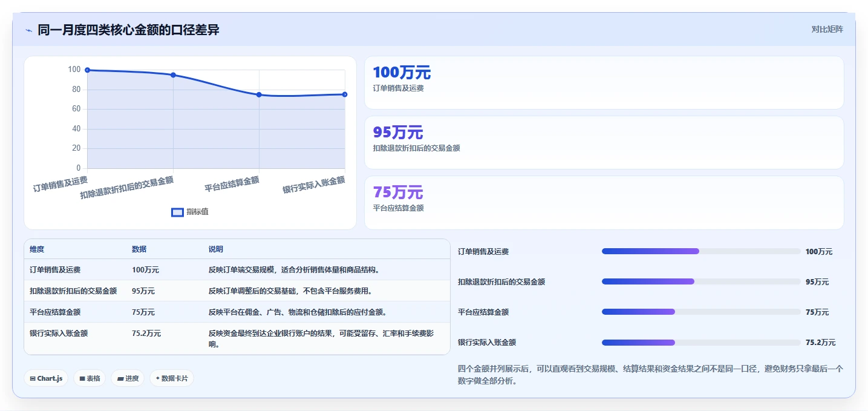This screenshot has height=411, width=868.
Task: Click the 75万元 value in the table
Action: (x=143, y=312)
